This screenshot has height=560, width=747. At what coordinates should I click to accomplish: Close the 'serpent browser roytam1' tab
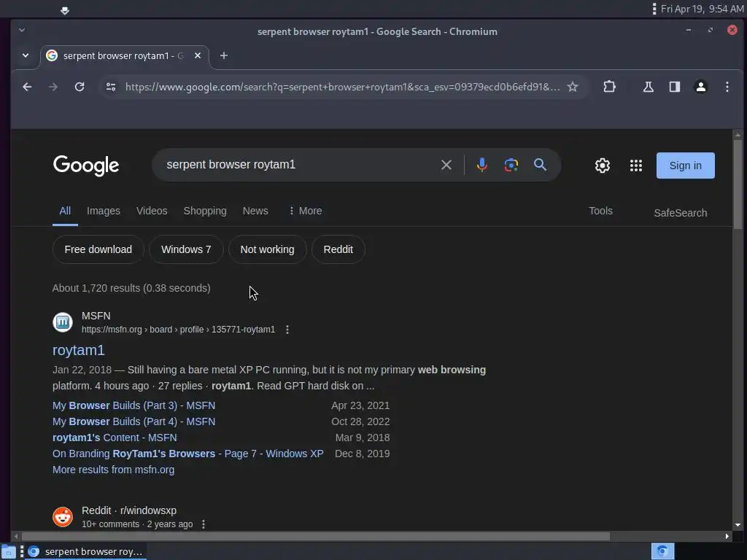point(198,55)
